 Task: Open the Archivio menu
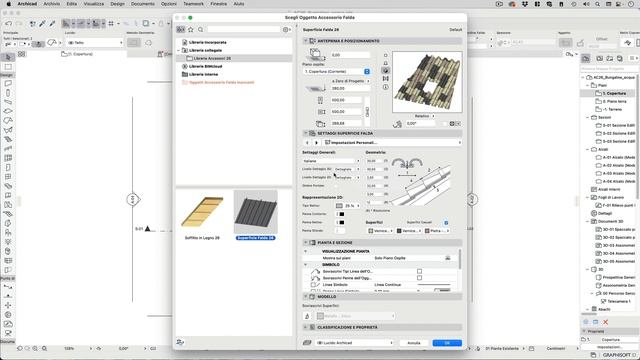(51, 4)
